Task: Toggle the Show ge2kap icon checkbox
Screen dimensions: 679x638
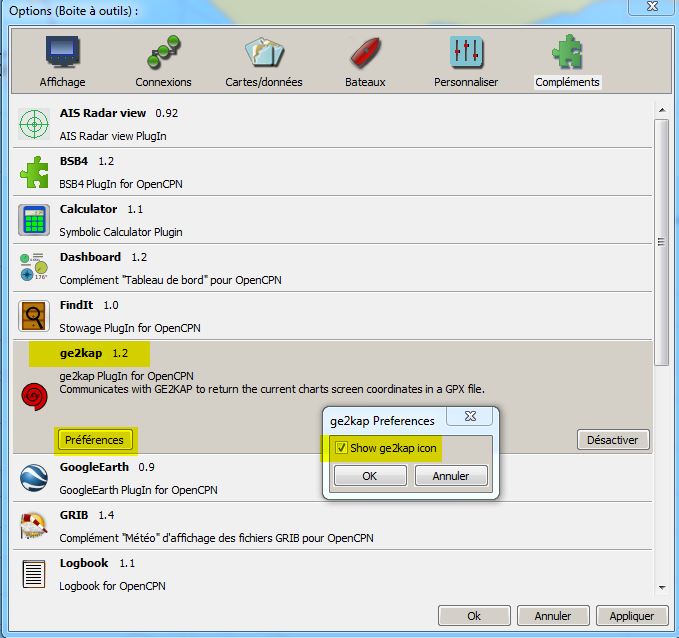Action: click(x=341, y=447)
